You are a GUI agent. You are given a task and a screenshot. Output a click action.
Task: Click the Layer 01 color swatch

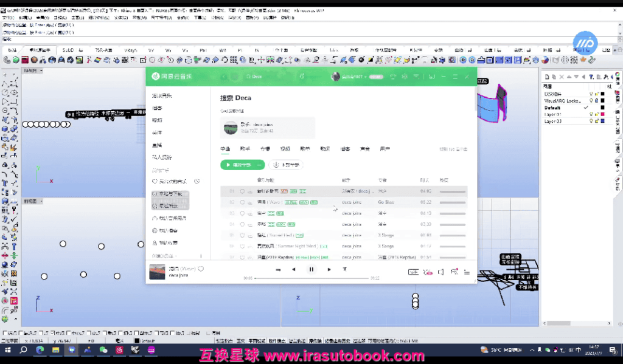click(602, 114)
